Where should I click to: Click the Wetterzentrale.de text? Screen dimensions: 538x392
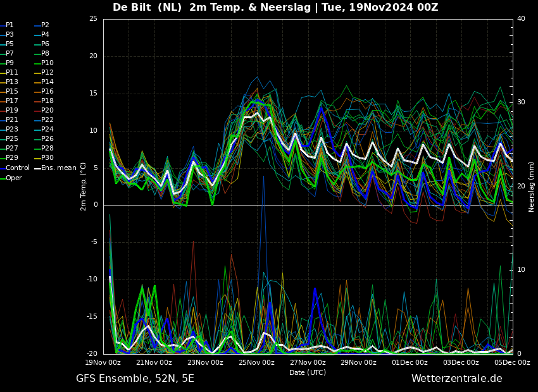click(457, 378)
